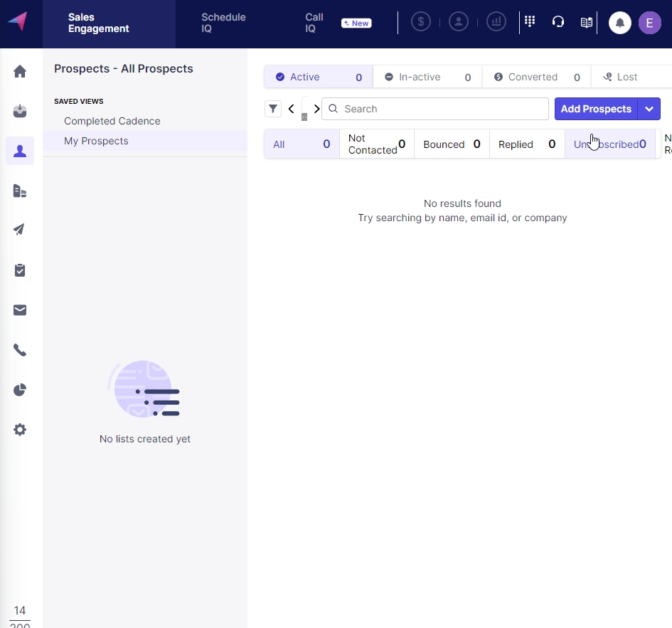The height and width of the screenshot is (628, 672).
Task: Click the Prospects person icon in sidebar
Action: pos(20,151)
